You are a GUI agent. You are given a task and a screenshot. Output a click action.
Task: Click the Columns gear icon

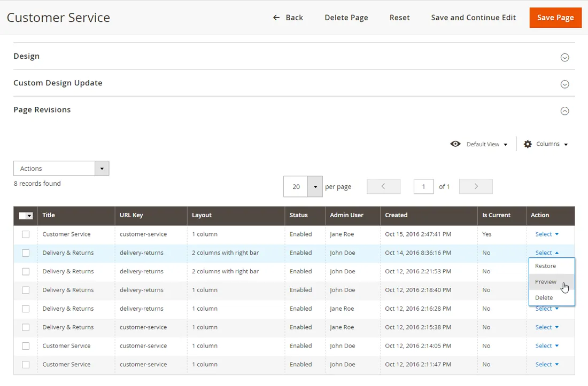click(528, 144)
